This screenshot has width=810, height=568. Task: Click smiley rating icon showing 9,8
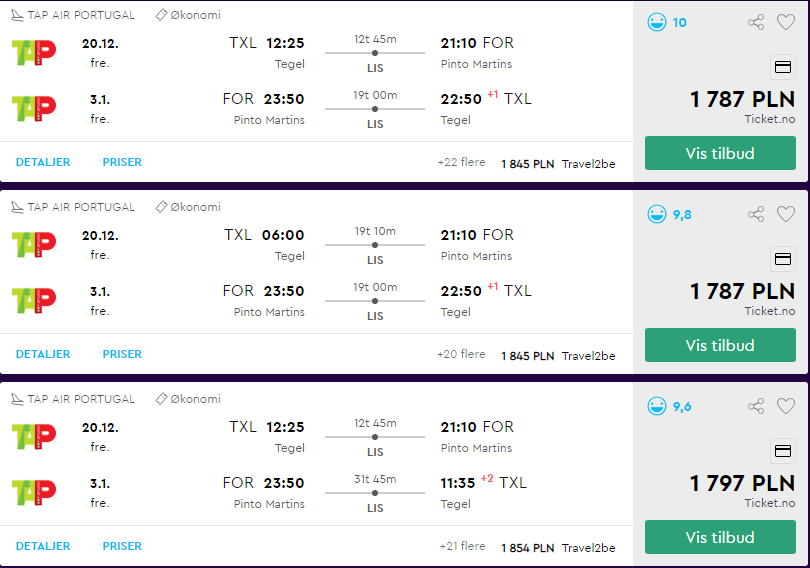(657, 214)
